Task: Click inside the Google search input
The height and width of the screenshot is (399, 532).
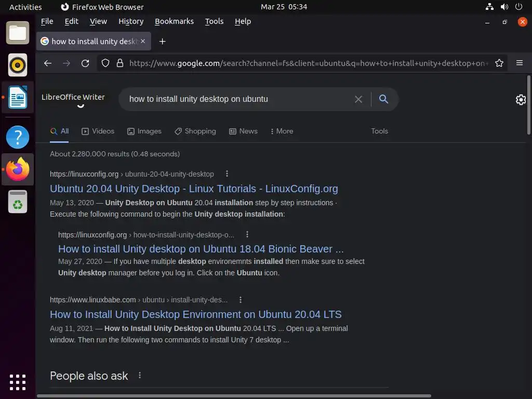Action: [x=238, y=99]
